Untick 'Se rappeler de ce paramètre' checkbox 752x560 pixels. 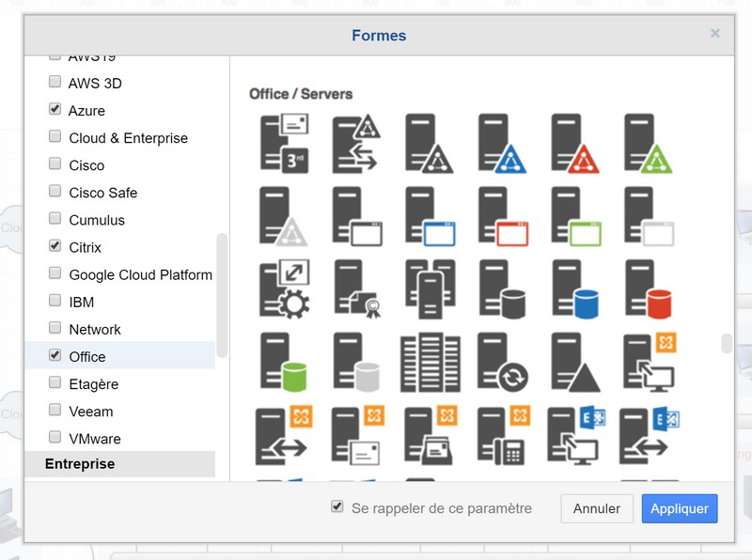coord(337,507)
